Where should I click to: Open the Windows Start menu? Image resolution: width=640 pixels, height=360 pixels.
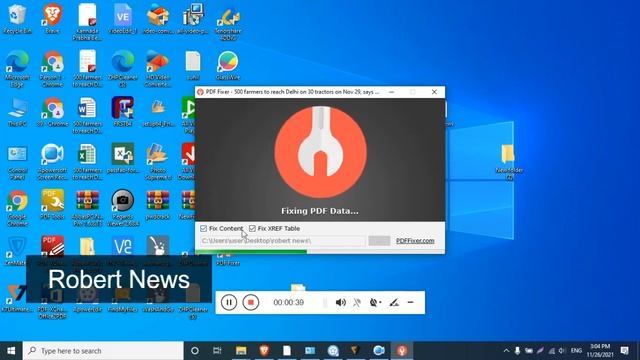tap(11, 351)
